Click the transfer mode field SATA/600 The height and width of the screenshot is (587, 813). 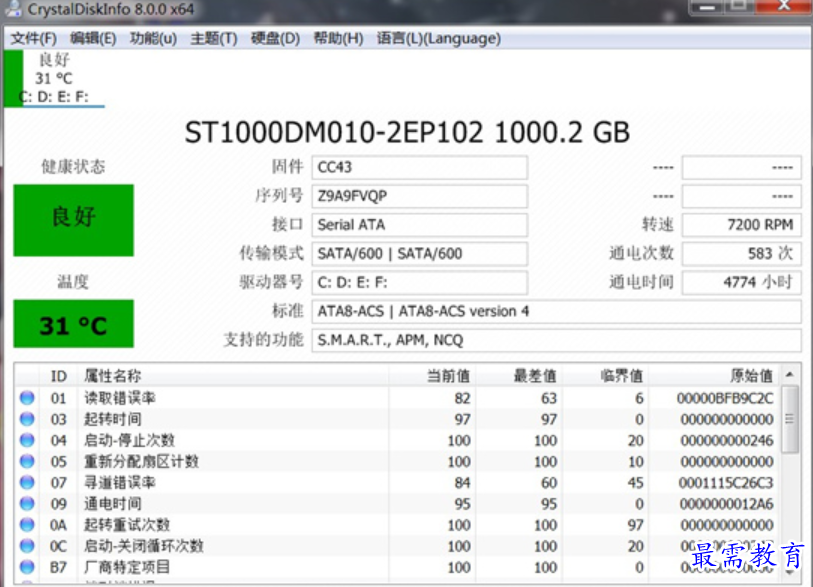tap(419, 254)
